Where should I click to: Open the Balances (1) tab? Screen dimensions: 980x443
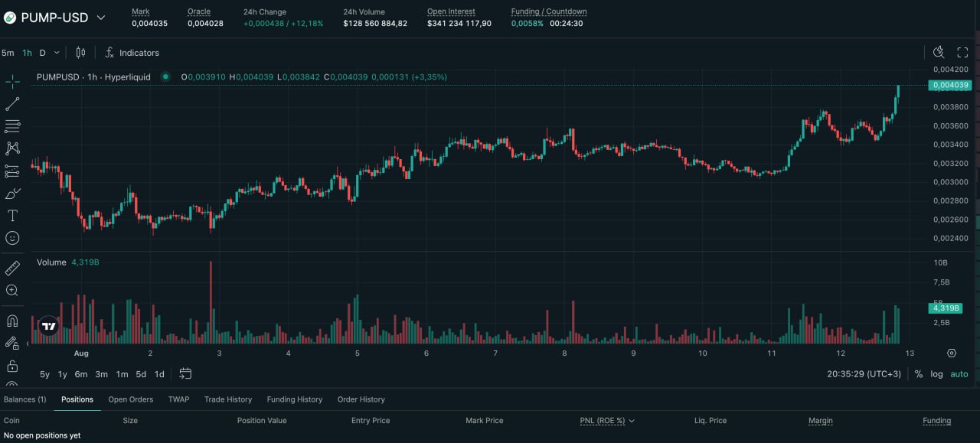tap(24, 399)
